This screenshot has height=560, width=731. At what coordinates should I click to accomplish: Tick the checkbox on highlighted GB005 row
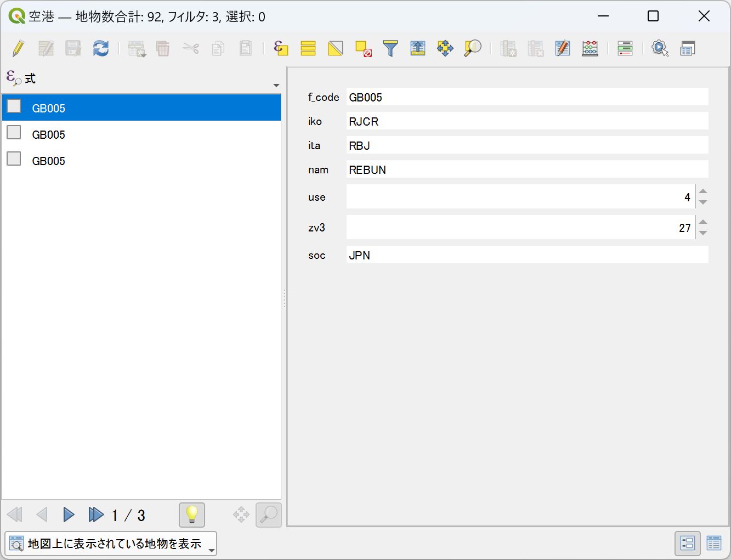(x=14, y=106)
